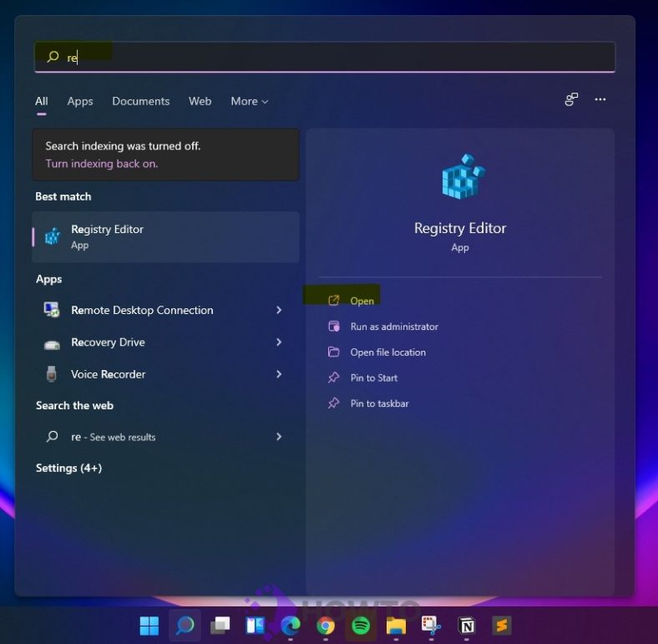This screenshot has width=658, height=644.
Task: Open Sublime Text from the taskbar
Action: tap(502, 626)
